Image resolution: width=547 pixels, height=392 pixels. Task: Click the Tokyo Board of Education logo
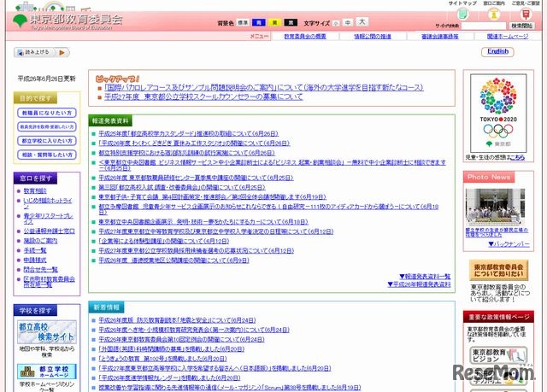[x=68, y=21]
